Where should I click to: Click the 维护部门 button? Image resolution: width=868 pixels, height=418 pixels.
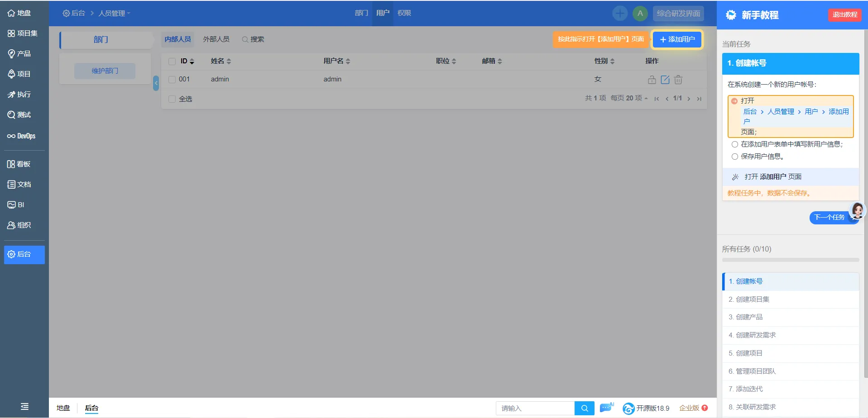pos(105,71)
